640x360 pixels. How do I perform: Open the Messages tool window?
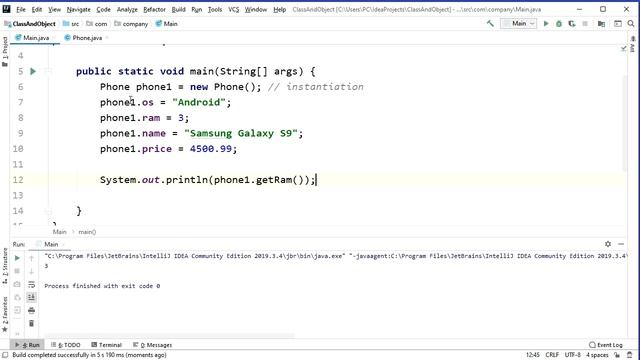point(153,345)
